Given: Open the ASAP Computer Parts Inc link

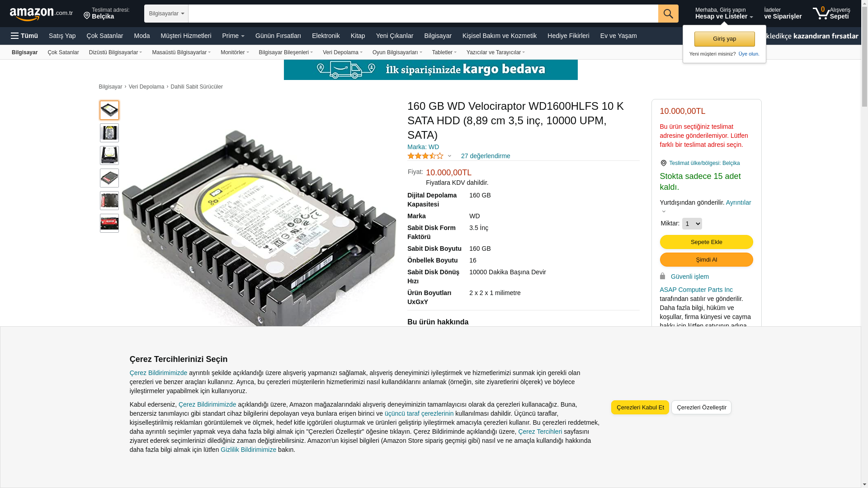Looking at the screenshot, I should click(696, 290).
